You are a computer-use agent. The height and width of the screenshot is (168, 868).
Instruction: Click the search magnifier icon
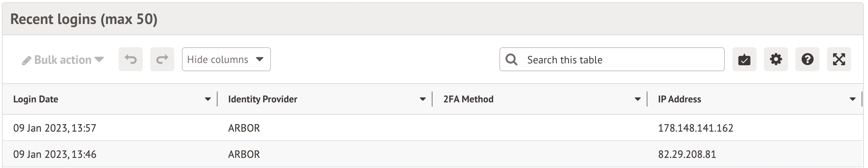pyautogui.click(x=511, y=59)
